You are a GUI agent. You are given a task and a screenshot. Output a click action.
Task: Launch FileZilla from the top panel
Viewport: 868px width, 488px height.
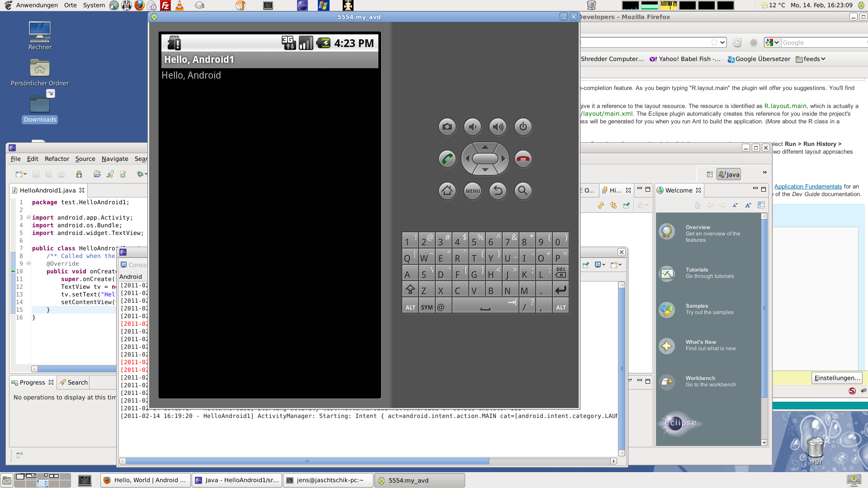[x=165, y=5]
